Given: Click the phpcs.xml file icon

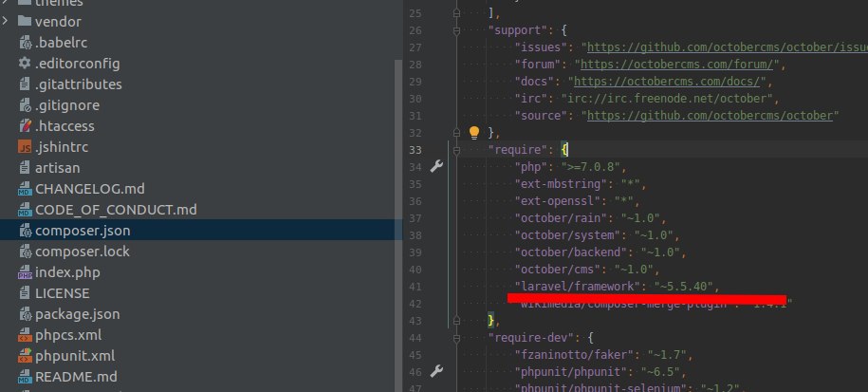Looking at the screenshot, I should point(25,335).
